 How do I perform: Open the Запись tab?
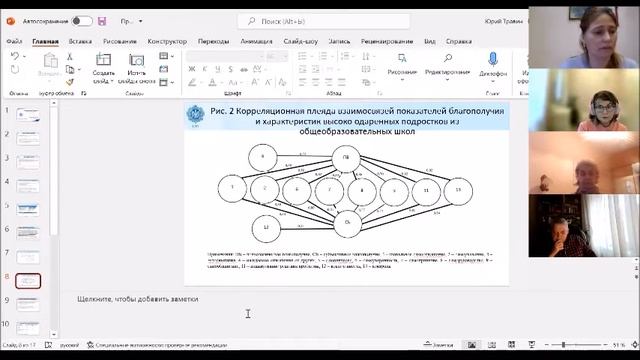tap(339, 41)
